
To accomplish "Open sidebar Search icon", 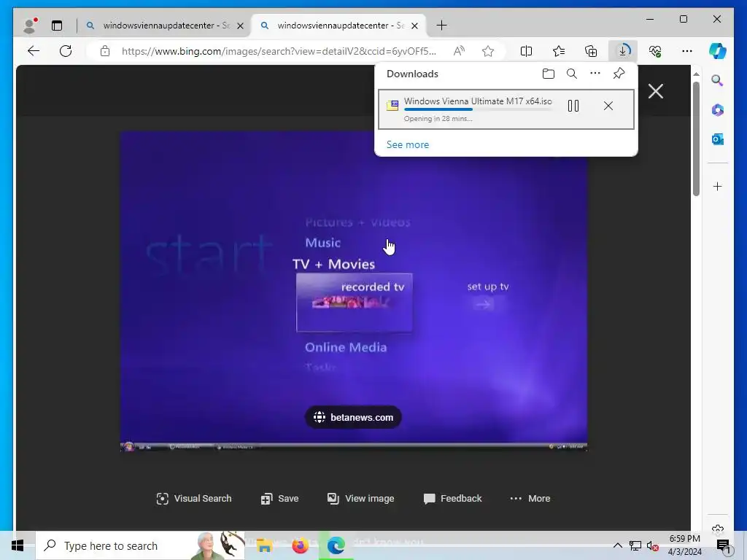I will pos(718,80).
